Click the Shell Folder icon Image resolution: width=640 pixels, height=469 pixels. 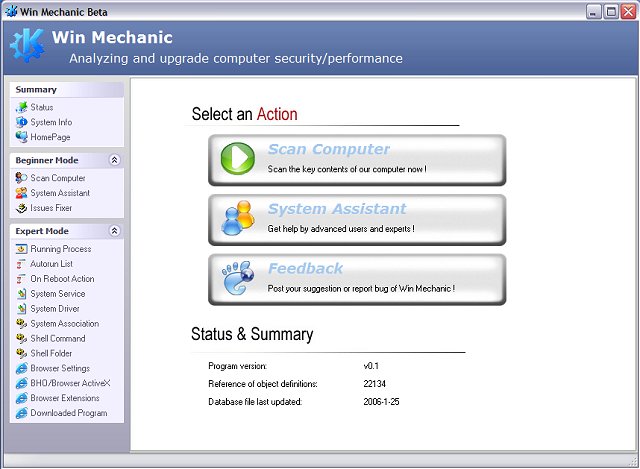(21, 353)
